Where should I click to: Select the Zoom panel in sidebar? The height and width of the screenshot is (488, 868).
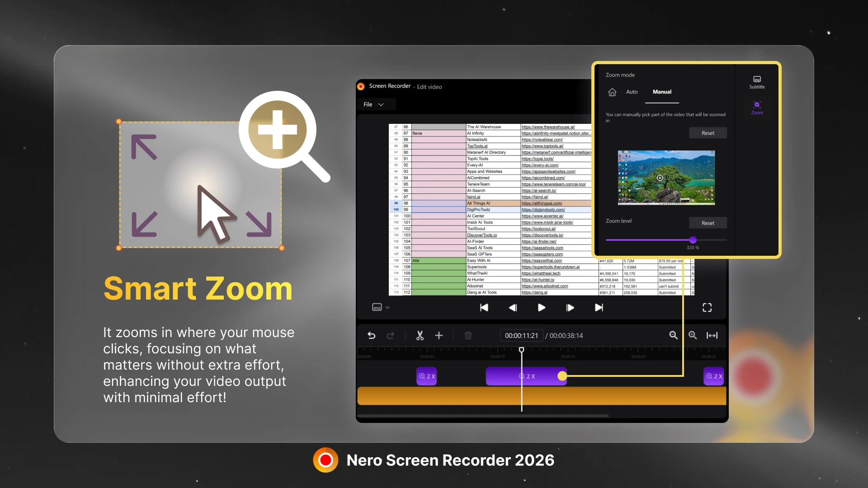[757, 108]
